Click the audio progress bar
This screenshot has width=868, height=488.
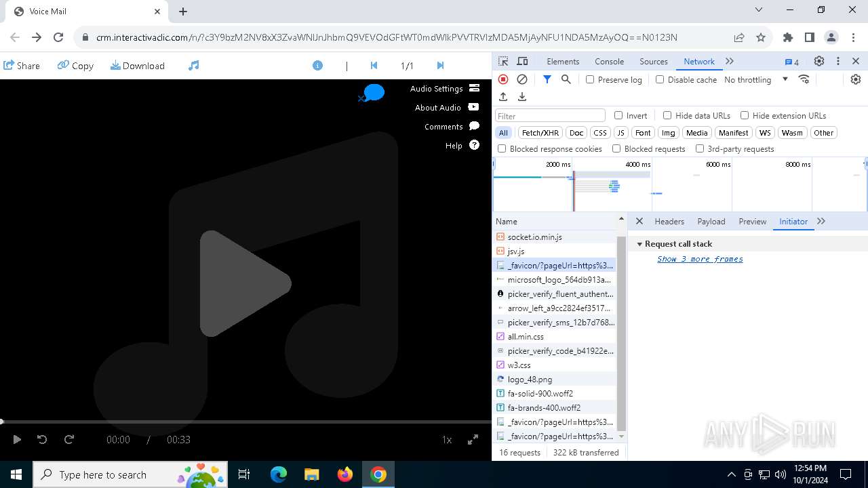[x=245, y=422]
